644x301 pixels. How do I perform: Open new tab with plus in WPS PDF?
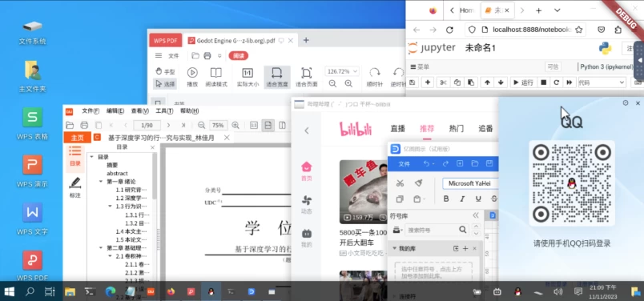(x=306, y=40)
